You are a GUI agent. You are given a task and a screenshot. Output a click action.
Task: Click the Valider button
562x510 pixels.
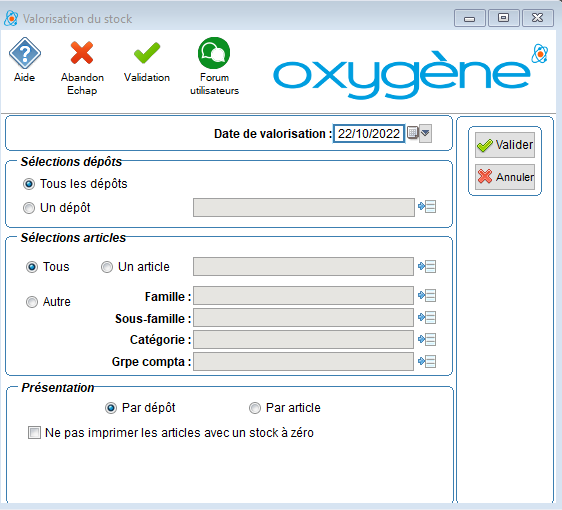click(505, 145)
